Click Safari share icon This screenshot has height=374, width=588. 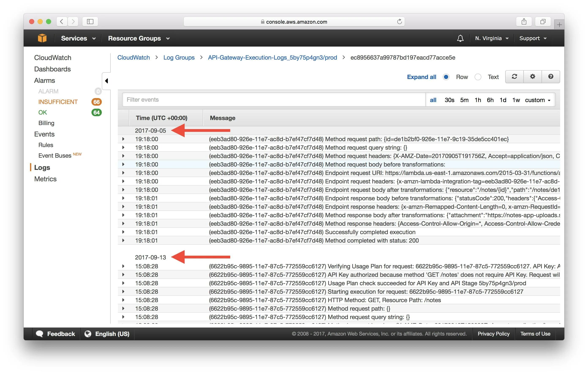tap(524, 22)
